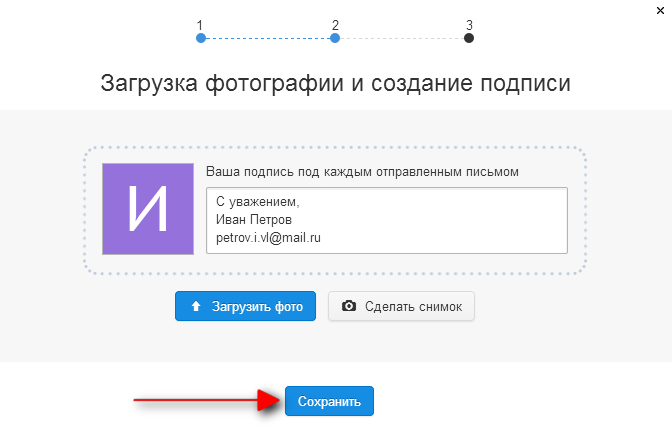
Task: Click the camera icon on Сделать снимок
Action: [349, 306]
